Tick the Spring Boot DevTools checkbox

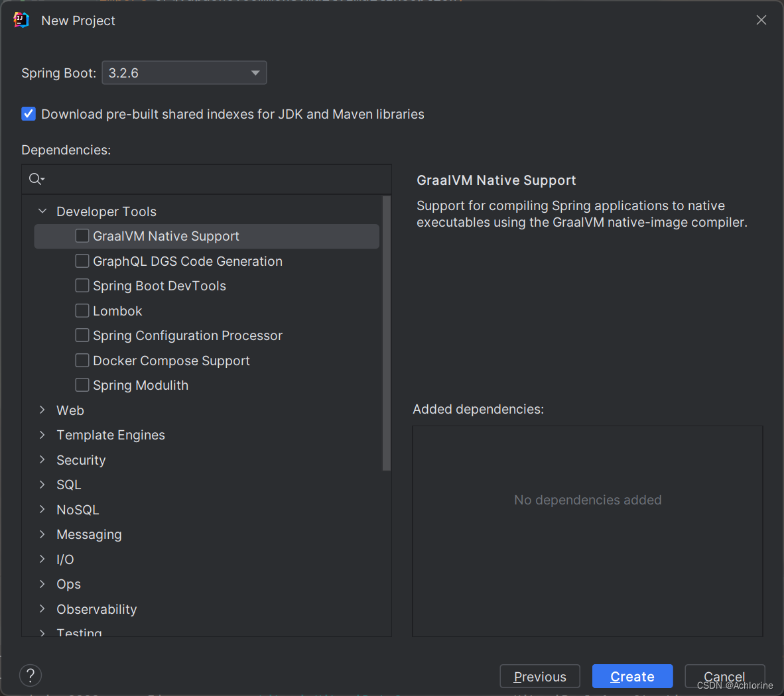pyautogui.click(x=82, y=285)
